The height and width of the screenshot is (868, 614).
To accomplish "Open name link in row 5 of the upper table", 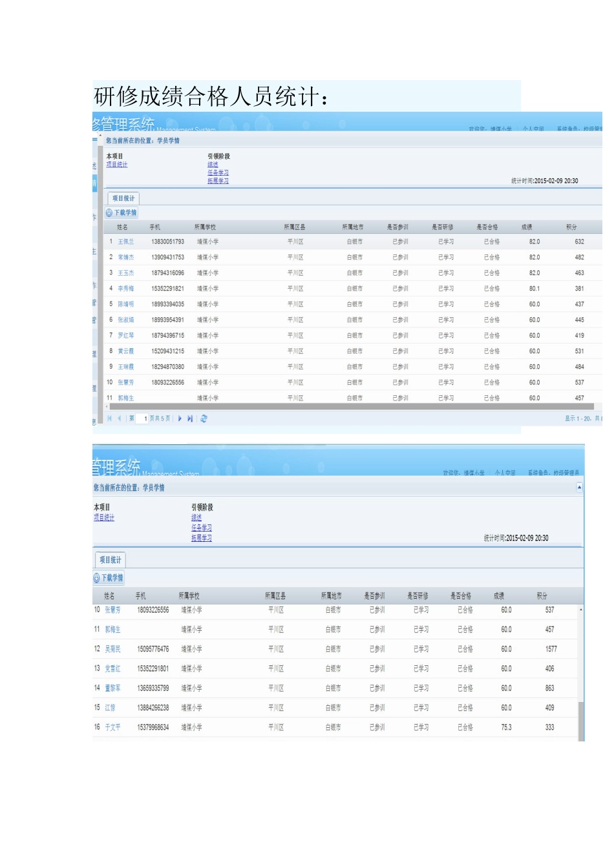I will [126, 304].
